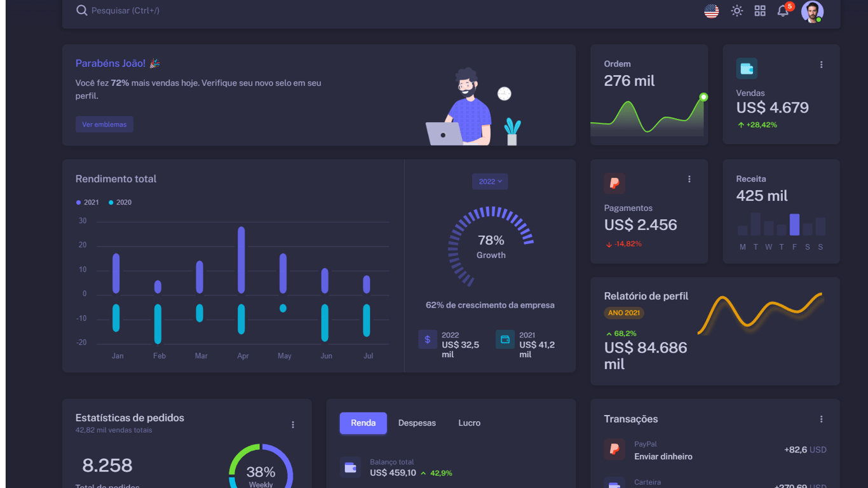
Task: Open the Transações three-dot options menu
Action: tap(821, 419)
